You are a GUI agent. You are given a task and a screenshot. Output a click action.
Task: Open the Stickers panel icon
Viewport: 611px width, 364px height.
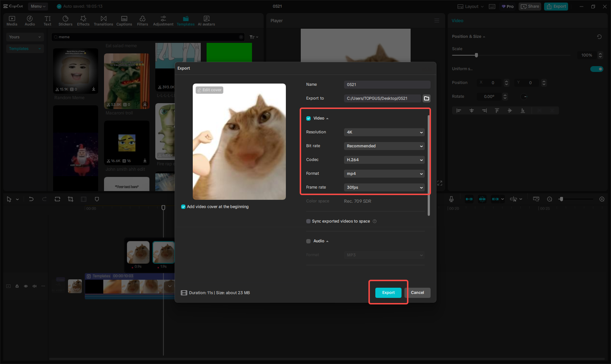coord(65,21)
